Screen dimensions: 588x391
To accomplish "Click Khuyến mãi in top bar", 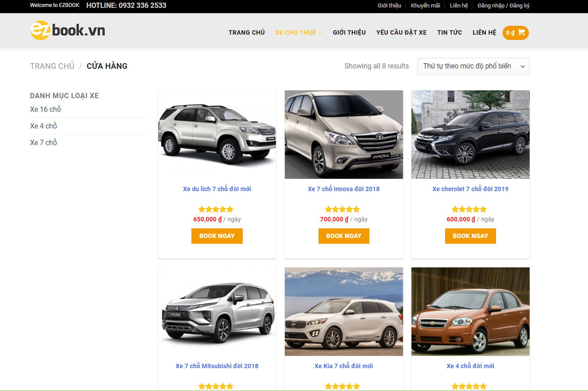I will coord(425,6).
